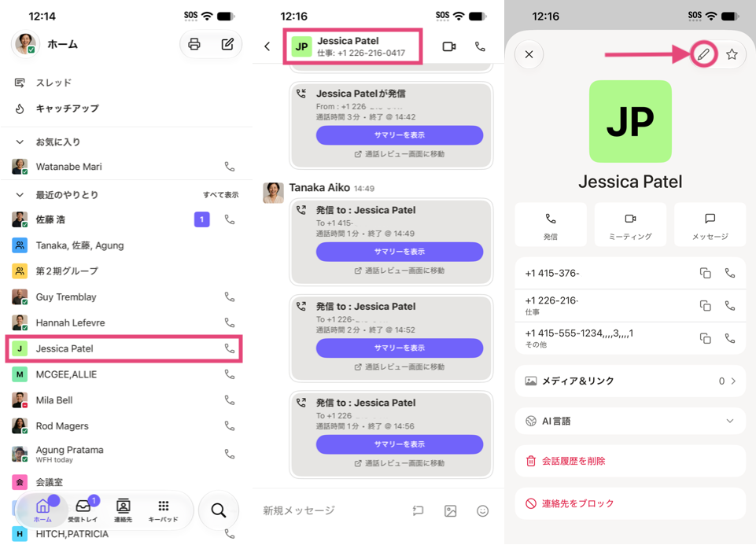Copy the 仕事 +1 226-216 number

[706, 305]
